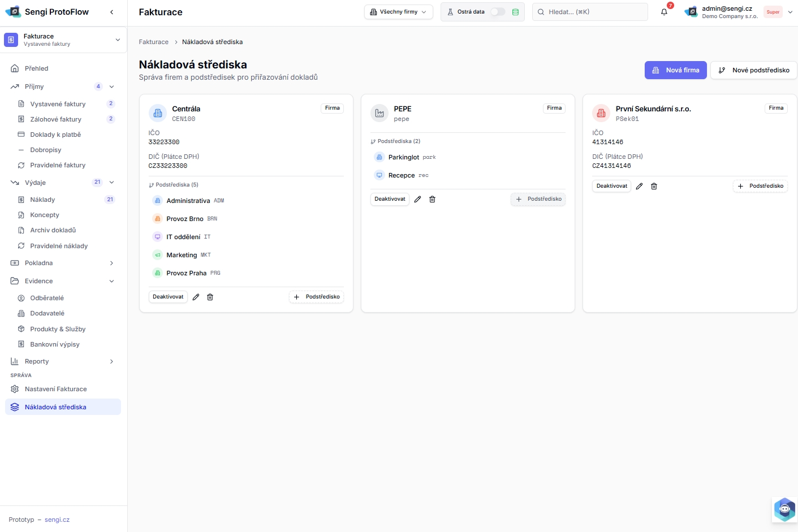Open the chatbot assistant icon
This screenshot has height=532, width=798.
[x=784, y=509]
